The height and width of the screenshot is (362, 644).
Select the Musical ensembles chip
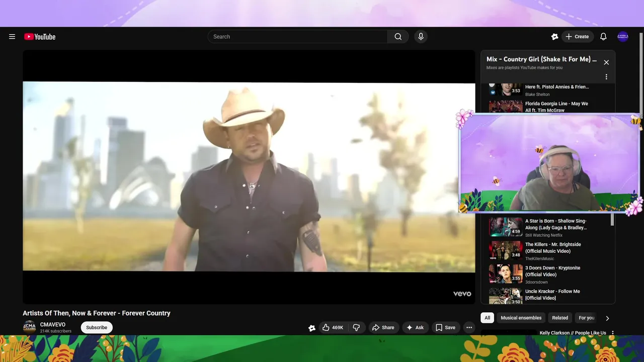(x=521, y=318)
